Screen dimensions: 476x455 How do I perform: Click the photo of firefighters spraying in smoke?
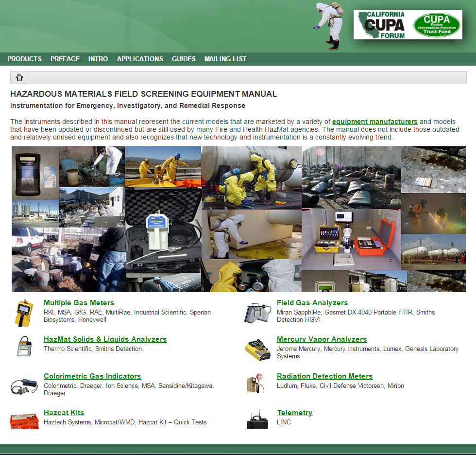(x=433, y=213)
